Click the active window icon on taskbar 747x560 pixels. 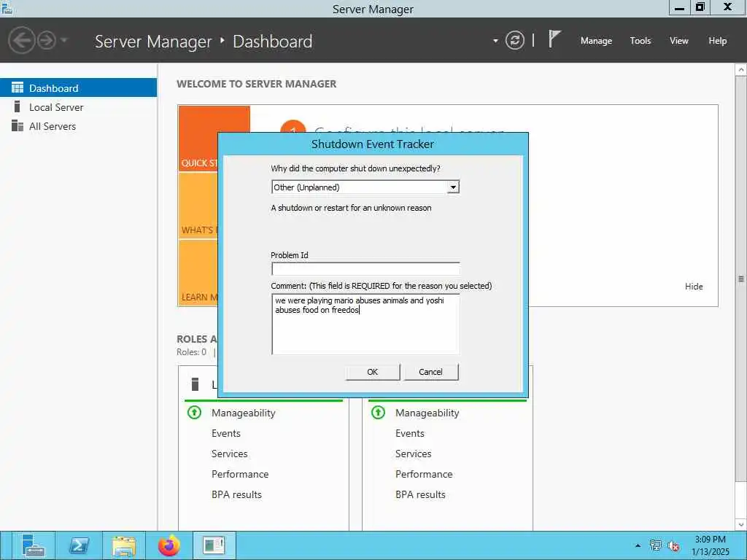click(x=214, y=545)
